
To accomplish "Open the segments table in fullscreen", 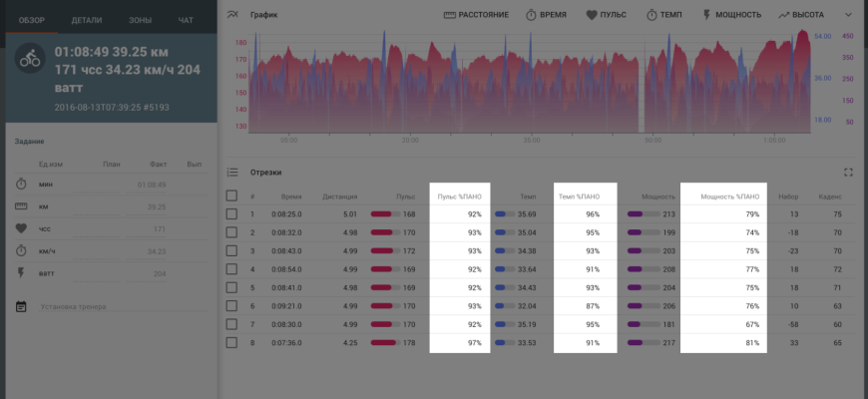I will (x=849, y=172).
